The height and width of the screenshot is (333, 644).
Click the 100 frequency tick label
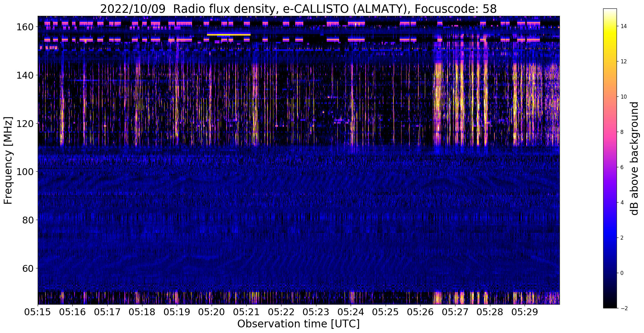click(26, 172)
